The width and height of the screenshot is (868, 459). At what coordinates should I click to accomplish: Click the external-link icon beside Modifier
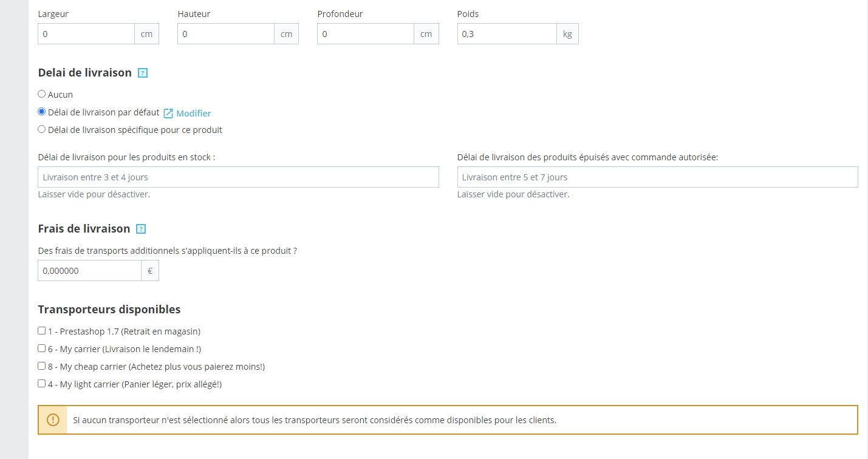point(168,114)
